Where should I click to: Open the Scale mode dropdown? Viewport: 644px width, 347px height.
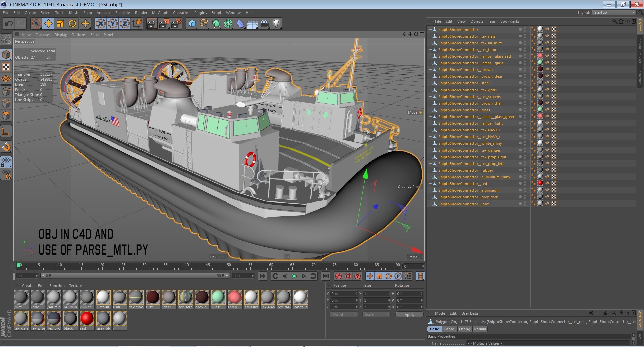point(376,314)
